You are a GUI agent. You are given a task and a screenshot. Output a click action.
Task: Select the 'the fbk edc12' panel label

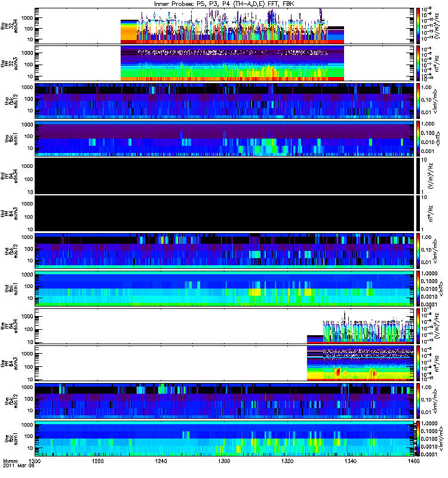pos(11,401)
